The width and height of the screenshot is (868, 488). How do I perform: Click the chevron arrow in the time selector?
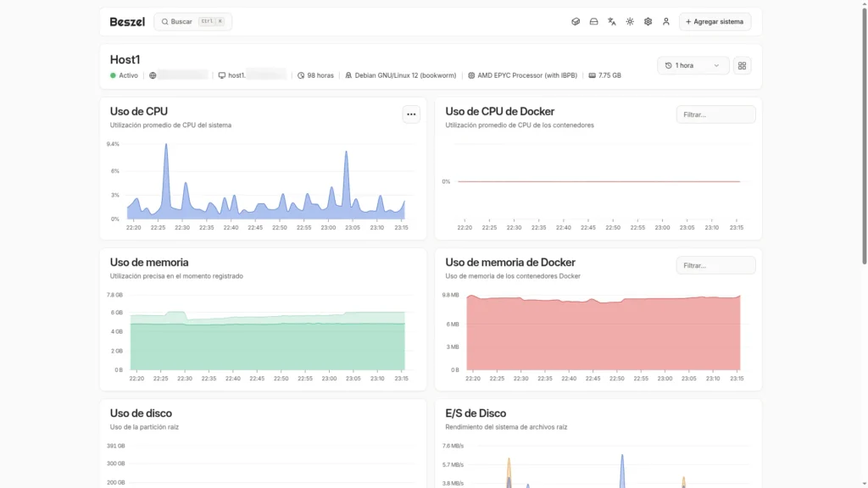point(716,65)
